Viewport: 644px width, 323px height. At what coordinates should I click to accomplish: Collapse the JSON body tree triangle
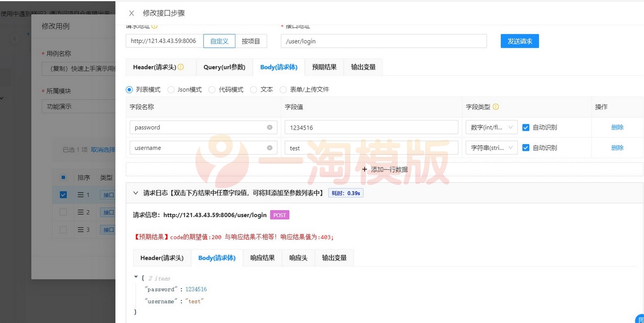[136, 277]
